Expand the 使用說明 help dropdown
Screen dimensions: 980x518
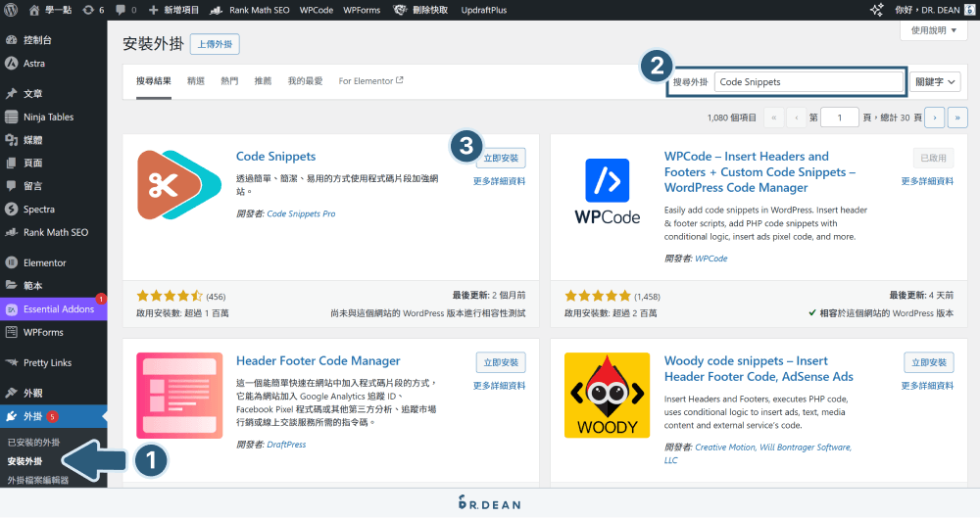(933, 30)
